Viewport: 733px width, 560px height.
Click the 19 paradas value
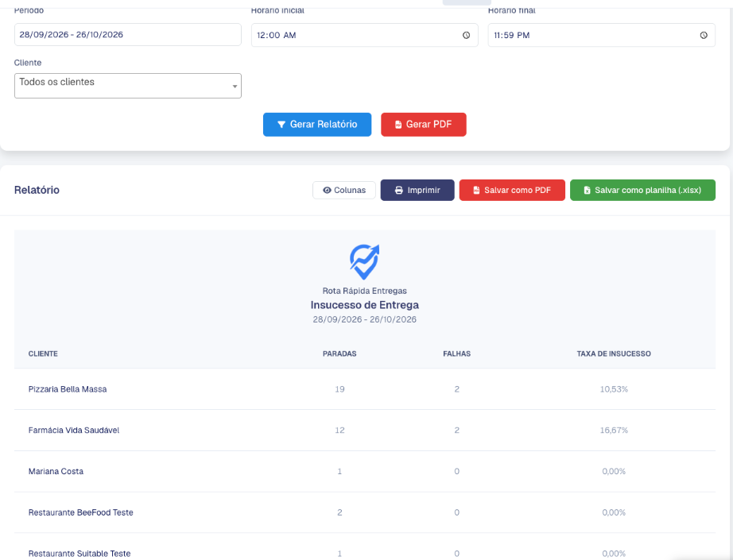tap(339, 389)
